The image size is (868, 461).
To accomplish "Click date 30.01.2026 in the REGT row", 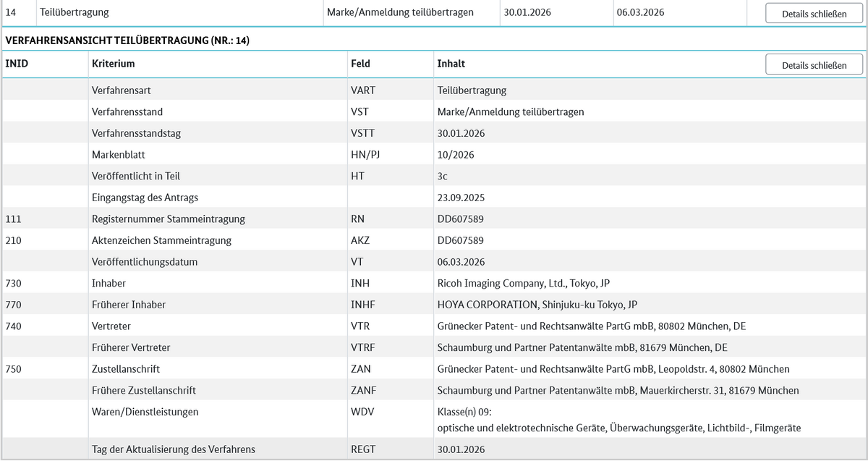I will click(461, 449).
